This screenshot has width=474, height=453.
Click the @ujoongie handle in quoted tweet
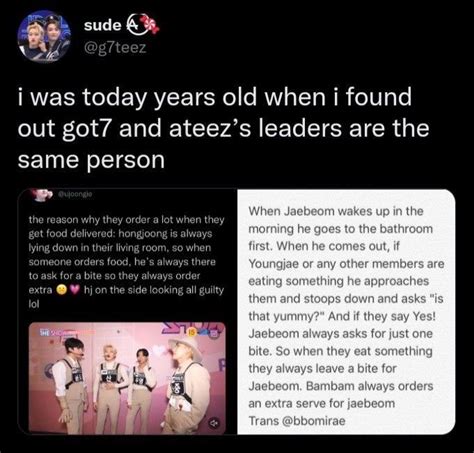pos(74,193)
